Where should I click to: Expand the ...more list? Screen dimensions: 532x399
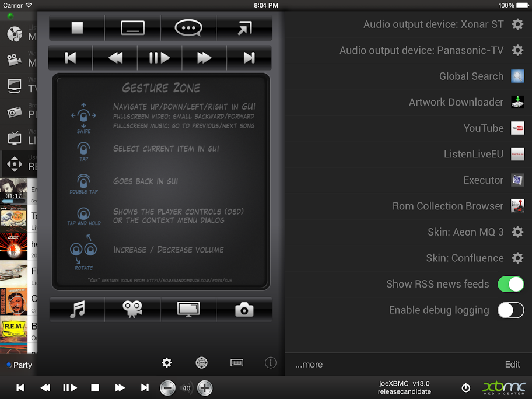click(x=309, y=364)
